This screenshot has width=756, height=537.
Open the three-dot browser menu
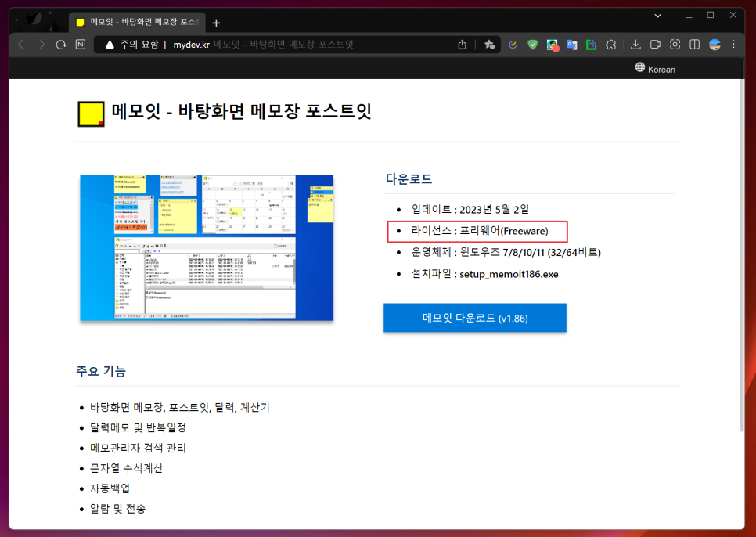pyautogui.click(x=733, y=45)
